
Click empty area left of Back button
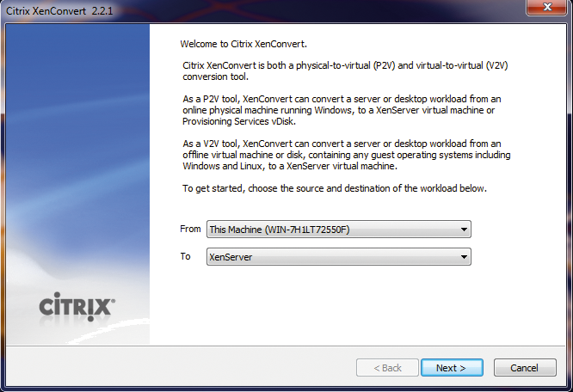[215, 368]
